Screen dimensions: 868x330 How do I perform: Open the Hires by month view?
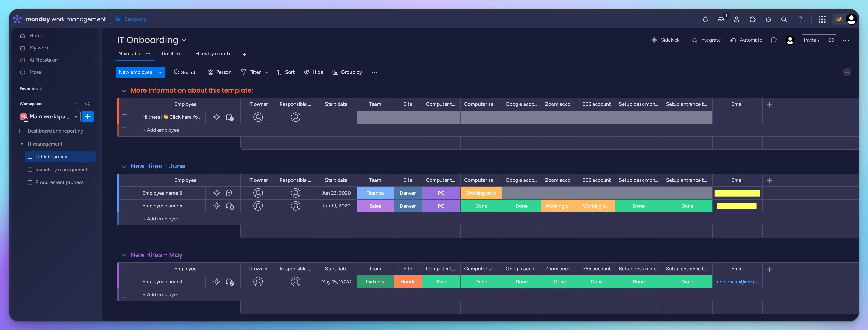(x=212, y=53)
